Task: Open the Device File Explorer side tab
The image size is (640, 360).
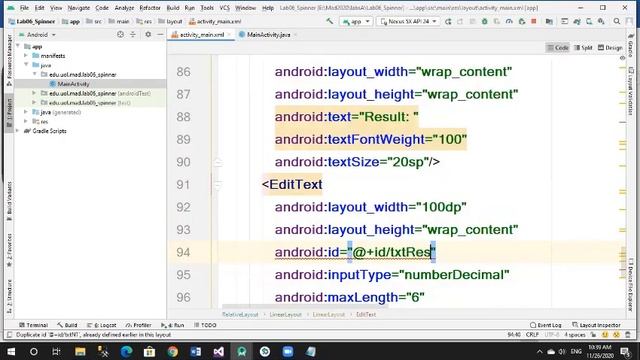Action: pos(631,284)
